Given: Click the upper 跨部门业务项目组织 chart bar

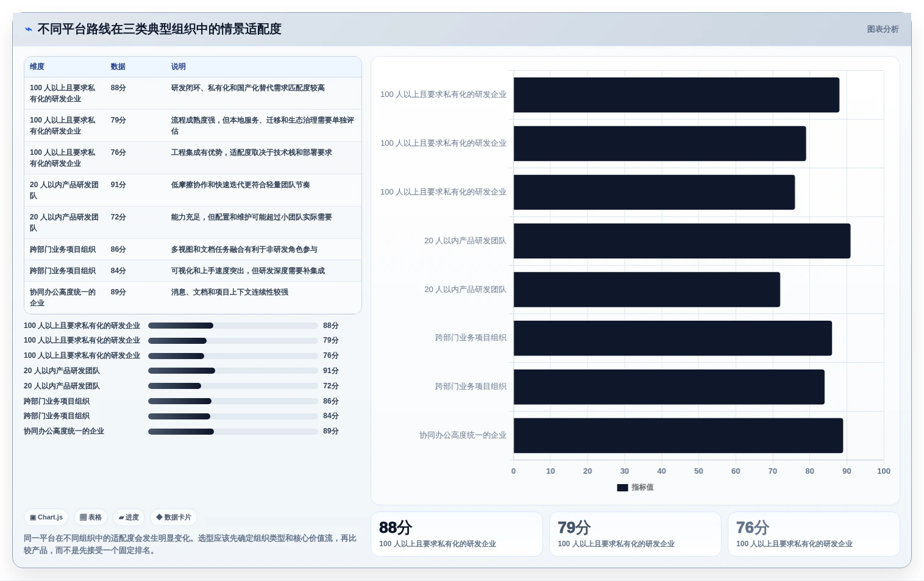Looking at the screenshot, I should (673, 338).
